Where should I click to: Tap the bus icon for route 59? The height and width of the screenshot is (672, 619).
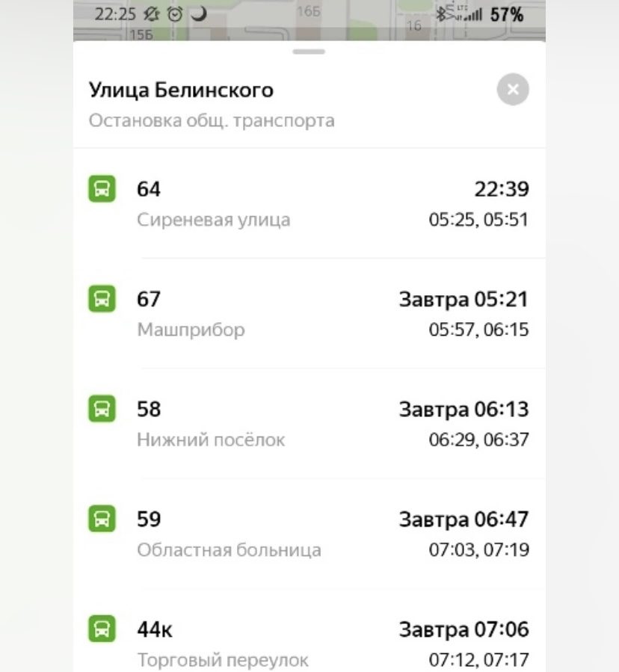pyautogui.click(x=102, y=519)
